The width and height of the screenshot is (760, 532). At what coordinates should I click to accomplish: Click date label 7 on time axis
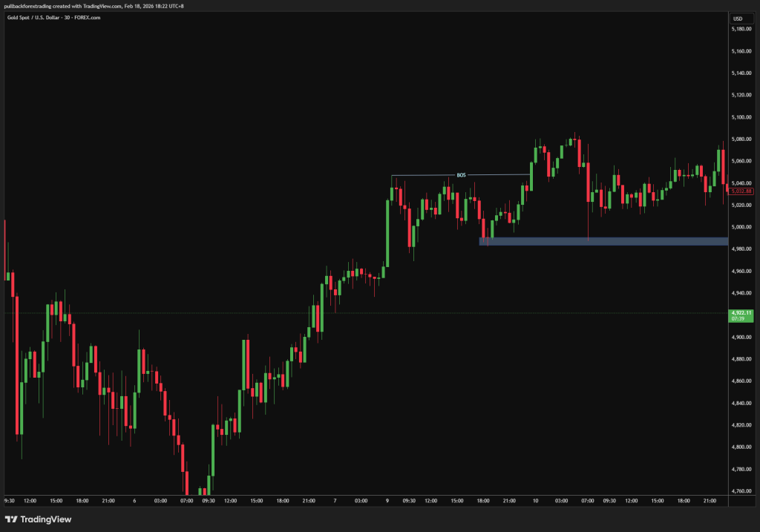335,501
